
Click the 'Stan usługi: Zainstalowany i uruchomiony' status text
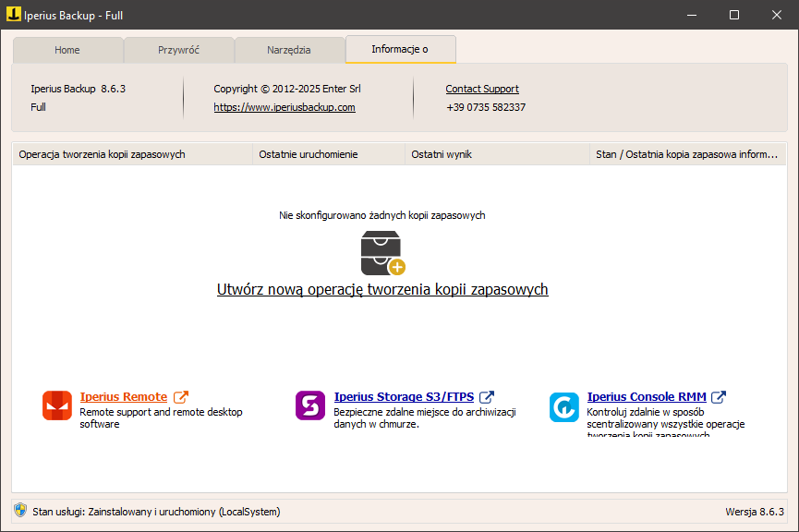(x=156, y=512)
